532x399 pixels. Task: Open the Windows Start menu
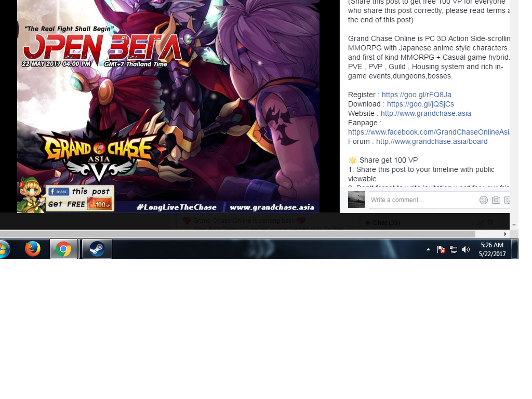(4, 249)
